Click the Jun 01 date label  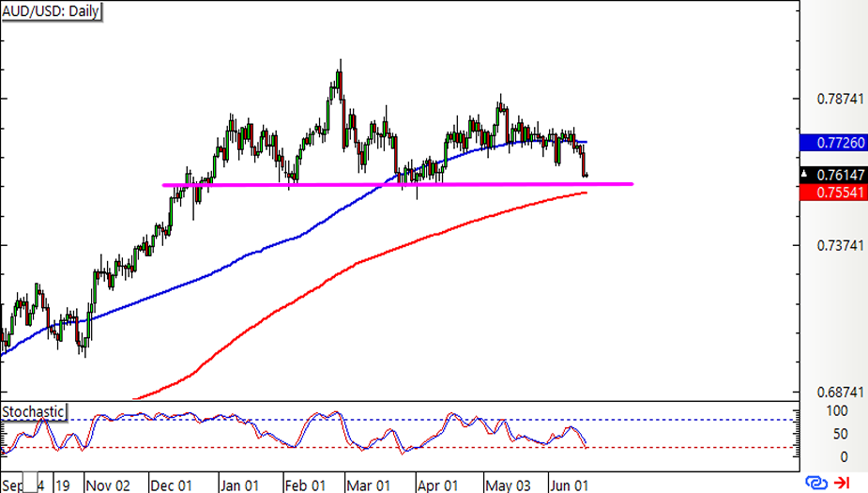pos(569,485)
